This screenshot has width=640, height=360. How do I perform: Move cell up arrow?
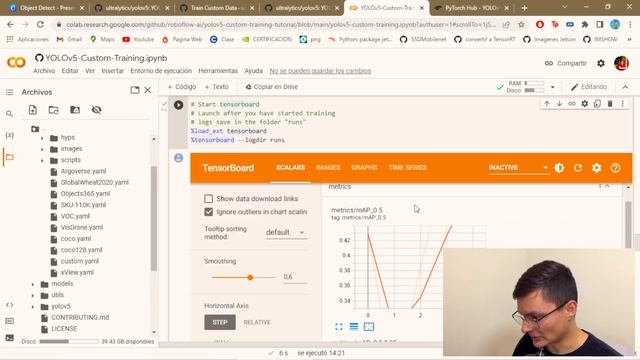(547, 104)
